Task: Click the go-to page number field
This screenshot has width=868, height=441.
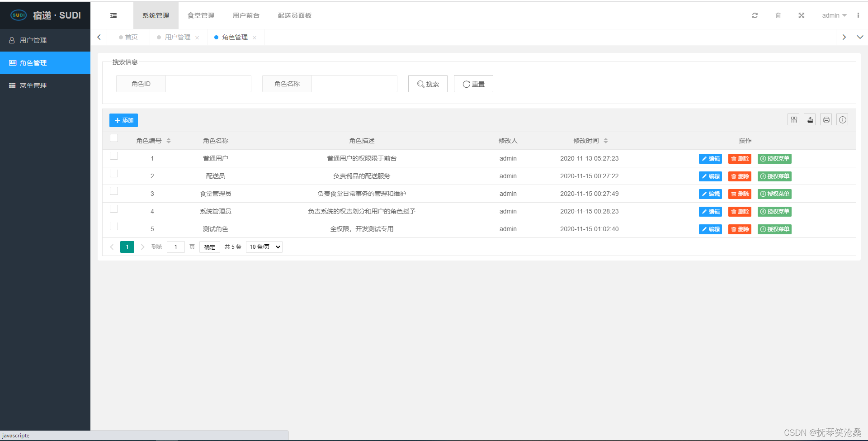Action: click(x=176, y=247)
